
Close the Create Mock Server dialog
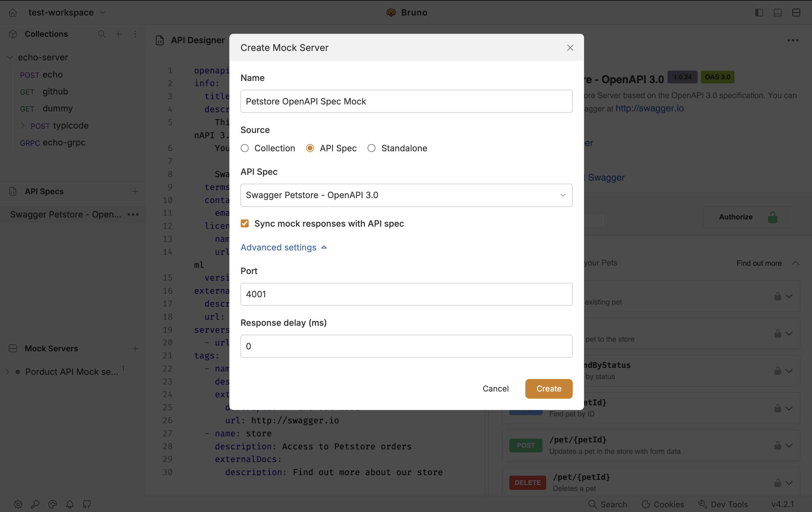click(570, 48)
